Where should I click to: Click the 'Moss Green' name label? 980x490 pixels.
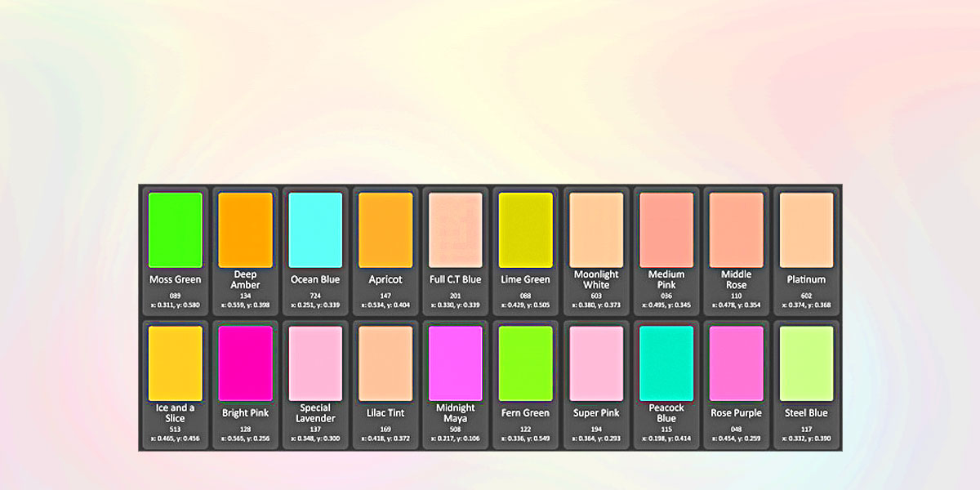[175, 279]
